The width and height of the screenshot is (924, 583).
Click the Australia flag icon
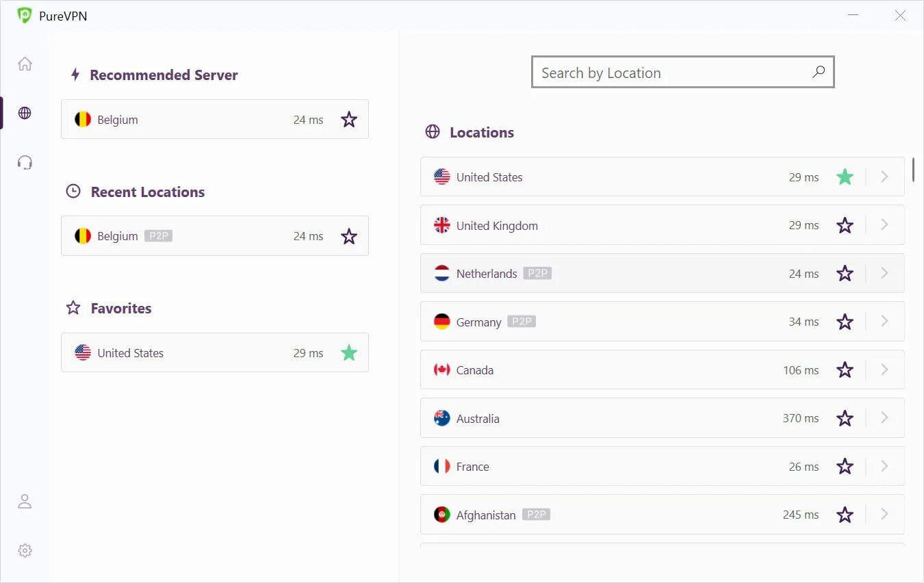coord(442,418)
